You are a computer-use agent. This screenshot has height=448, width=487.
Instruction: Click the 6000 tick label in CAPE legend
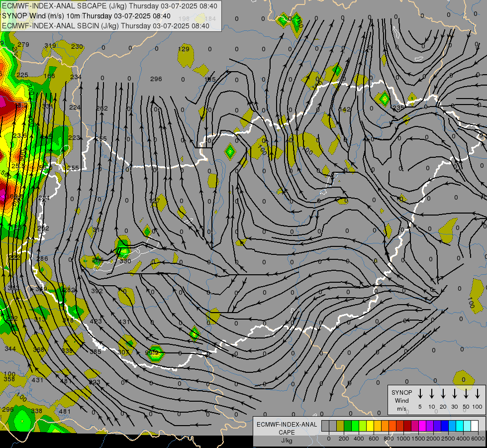[x=478, y=439]
